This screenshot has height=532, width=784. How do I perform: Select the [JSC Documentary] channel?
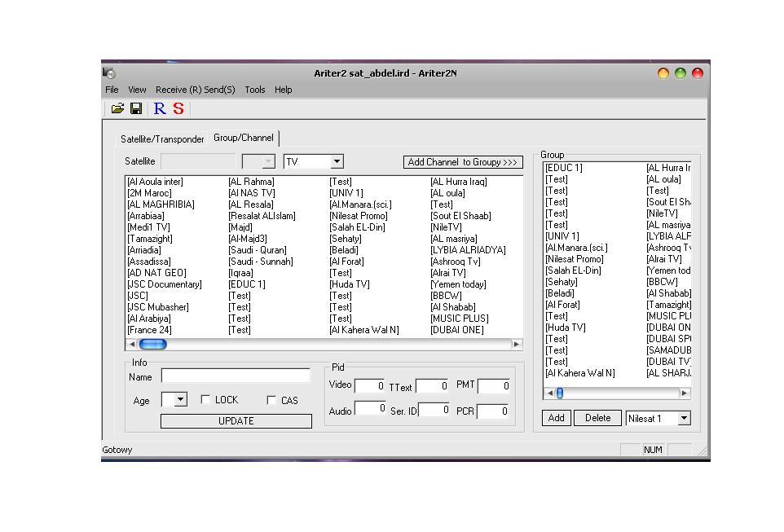165,284
